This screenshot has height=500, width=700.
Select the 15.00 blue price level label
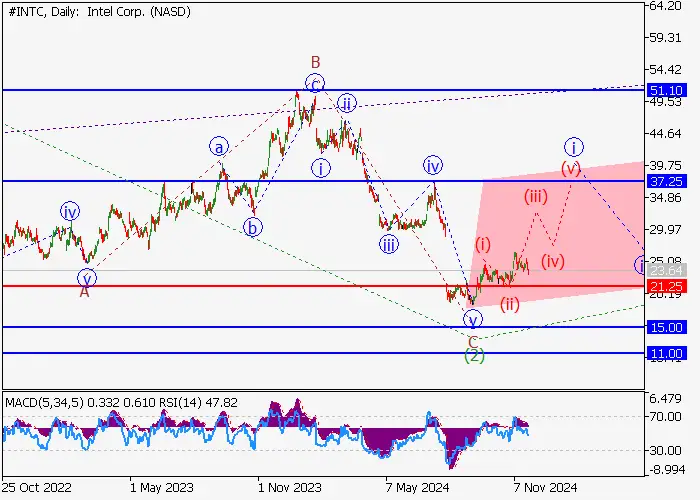pos(667,328)
